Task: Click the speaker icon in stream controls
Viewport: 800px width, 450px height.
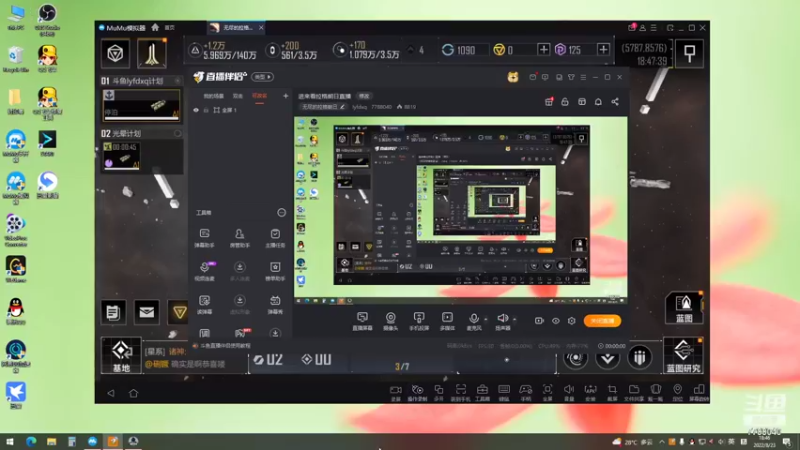Action: (x=503, y=319)
